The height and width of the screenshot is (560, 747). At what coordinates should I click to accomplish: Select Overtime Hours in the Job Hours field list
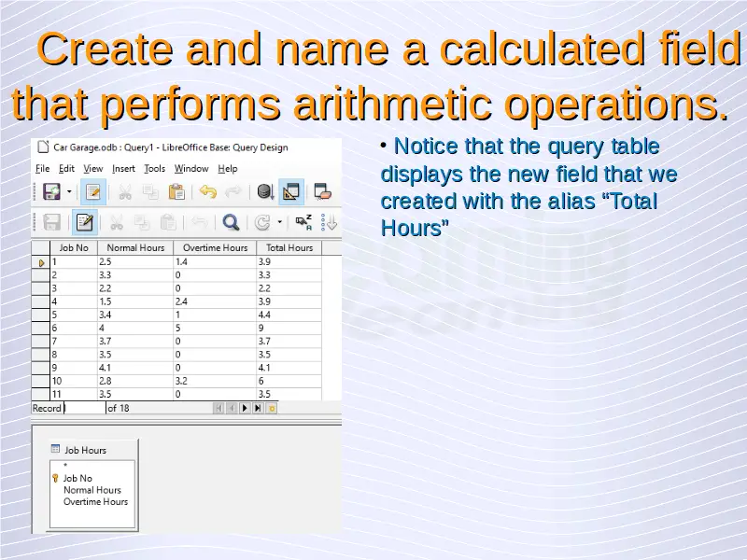(96, 502)
